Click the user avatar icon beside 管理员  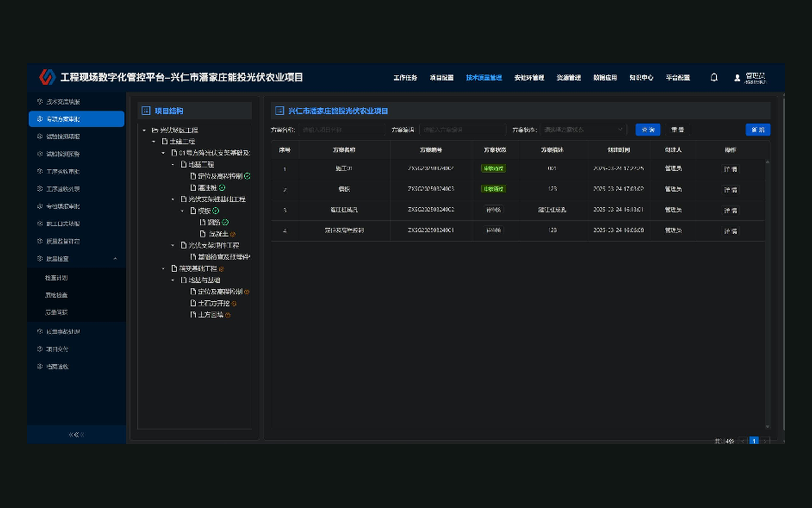pyautogui.click(x=737, y=78)
